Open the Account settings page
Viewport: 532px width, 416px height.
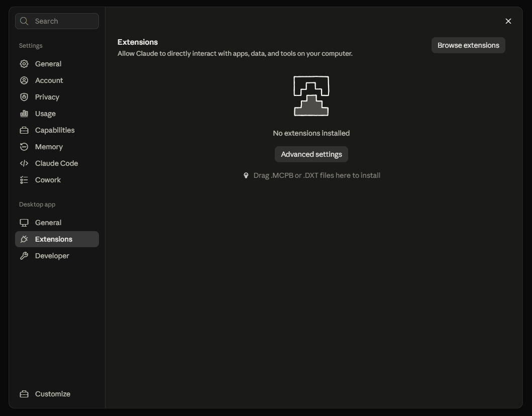(57, 80)
